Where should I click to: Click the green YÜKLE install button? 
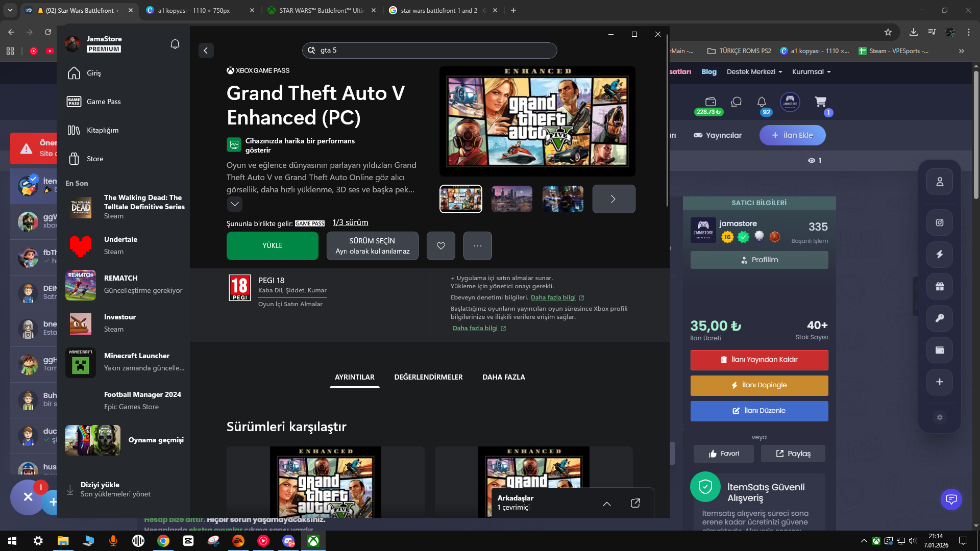pyautogui.click(x=273, y=246)
